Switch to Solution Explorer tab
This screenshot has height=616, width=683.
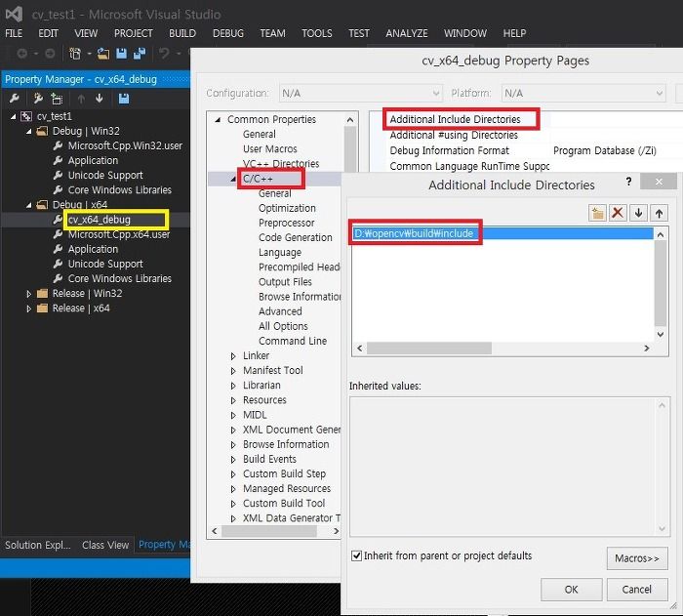coord(37,545)
